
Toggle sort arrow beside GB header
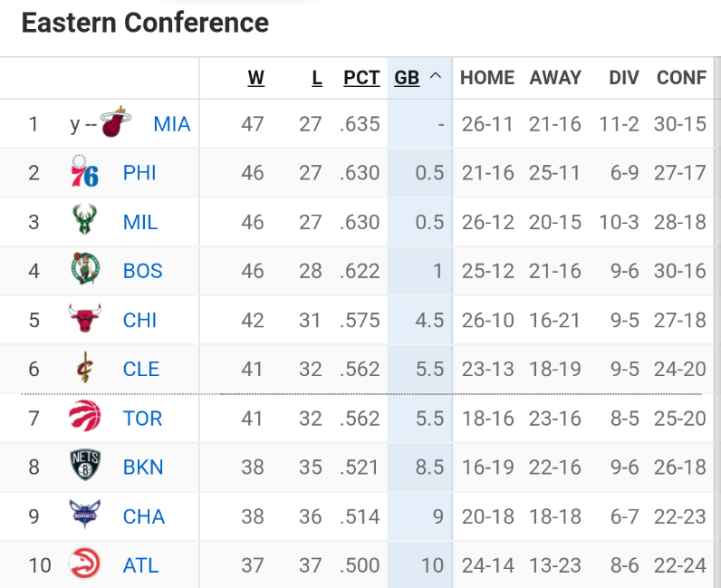436,77
